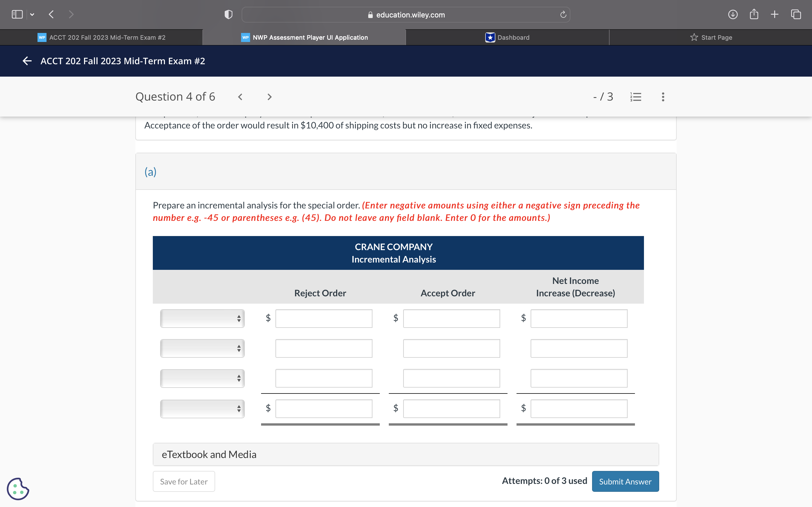Screen dimensions: 812x507
Task: Click the privacy shield icon in toolbar
Action: [x=228, y=14]
